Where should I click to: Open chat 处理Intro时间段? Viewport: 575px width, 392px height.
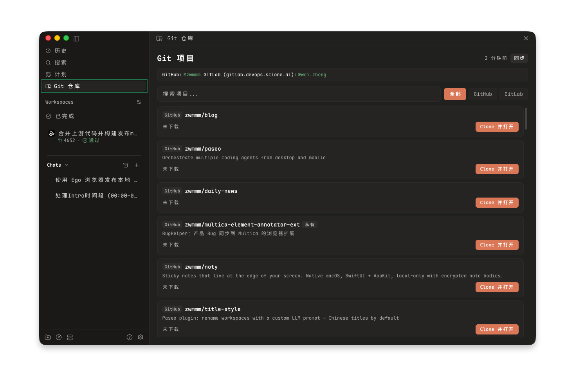click(96, 196)
